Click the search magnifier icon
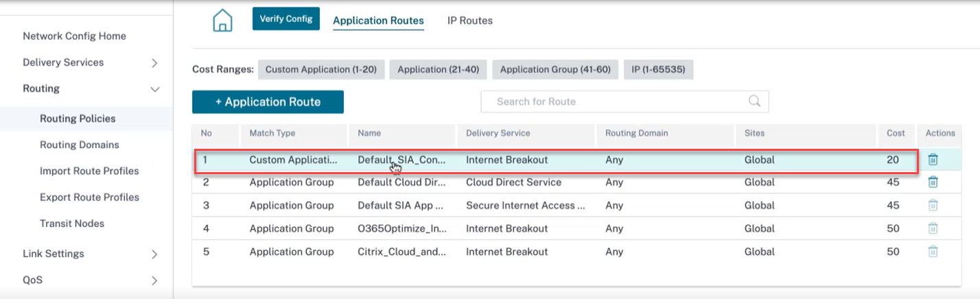The image size is (980, 299). point(754,101)
